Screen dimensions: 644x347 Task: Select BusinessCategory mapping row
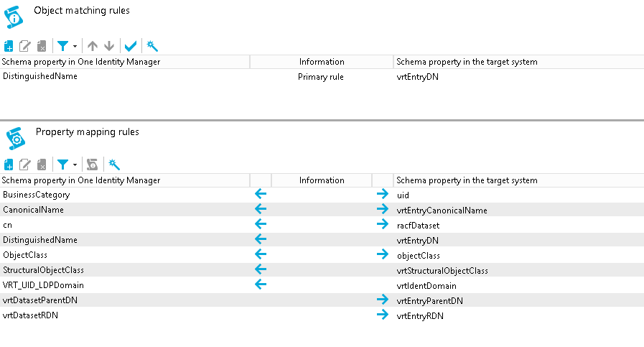322,195
